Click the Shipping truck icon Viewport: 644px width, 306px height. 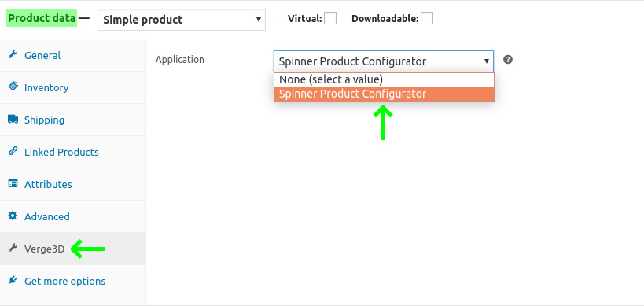[x=13, y=119]
